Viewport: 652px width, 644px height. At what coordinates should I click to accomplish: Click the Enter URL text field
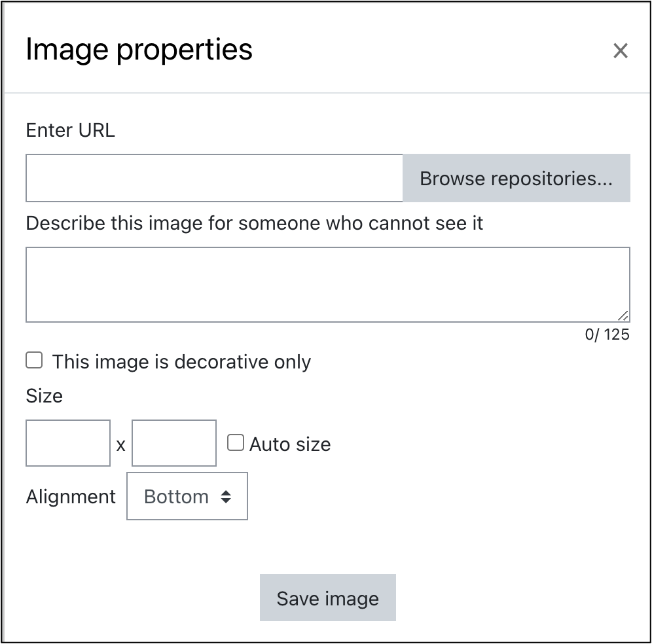click(214, 177)
